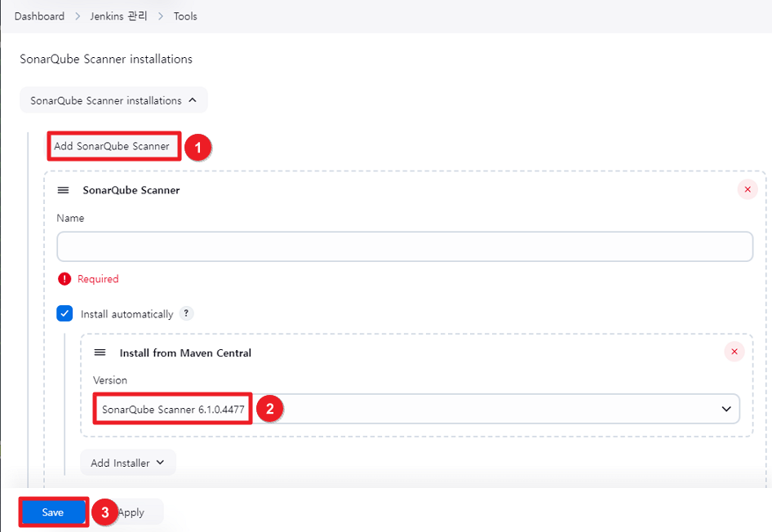
Task: Open the Tools breadcrumb
Action: click(185, 16)
